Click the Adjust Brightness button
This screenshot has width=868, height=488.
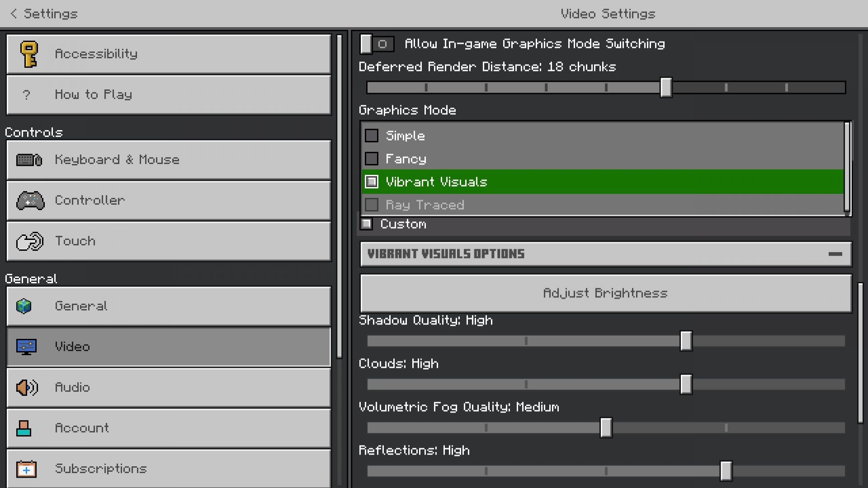pyautogui.click(x=605, y=293)
